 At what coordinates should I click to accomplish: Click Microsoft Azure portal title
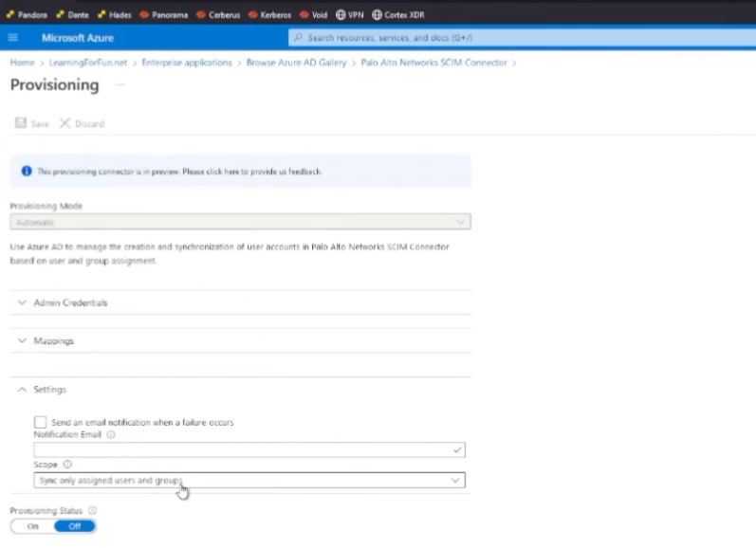78,38
